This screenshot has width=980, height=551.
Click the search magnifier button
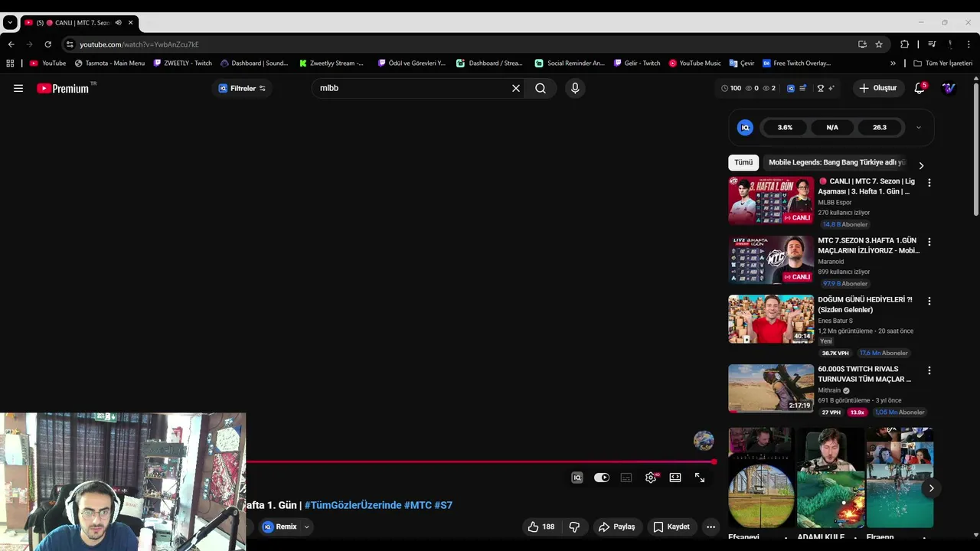coord(541,88)
